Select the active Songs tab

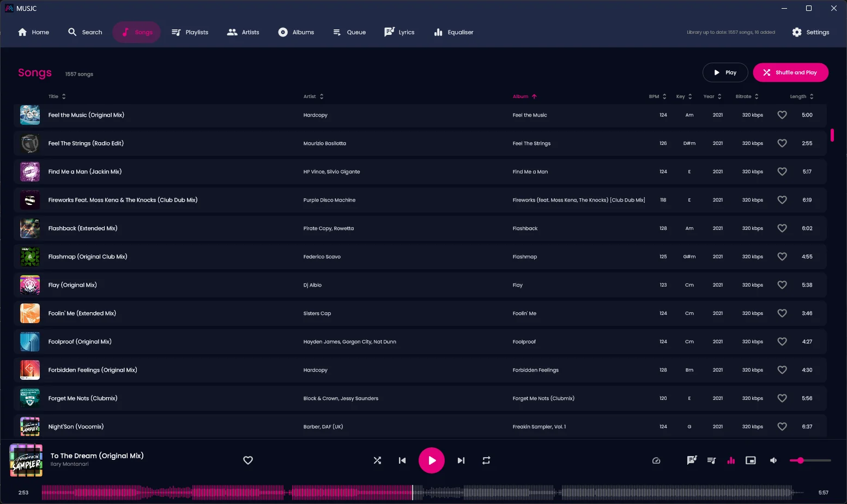(x=137, y=32)
